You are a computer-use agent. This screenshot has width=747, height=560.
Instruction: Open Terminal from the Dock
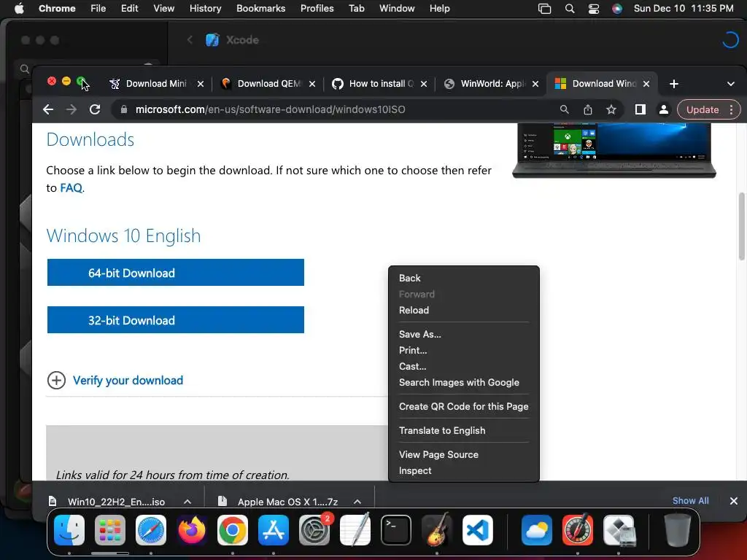pyautogui.click(x=396, y=529)
